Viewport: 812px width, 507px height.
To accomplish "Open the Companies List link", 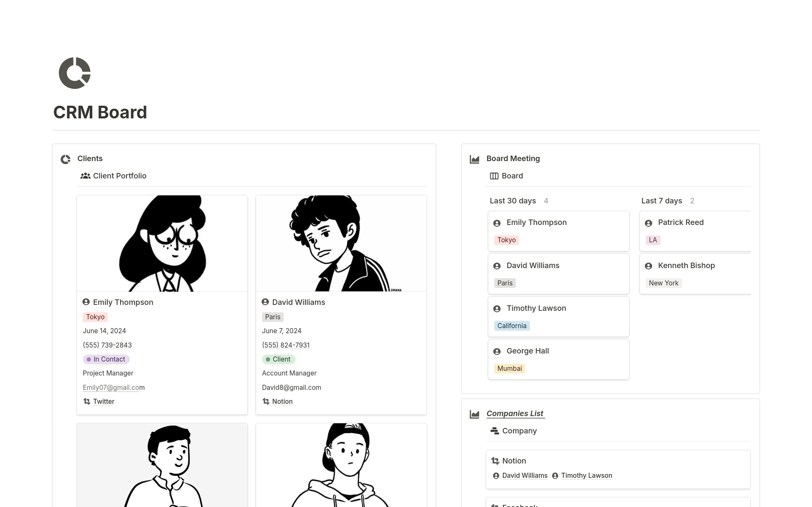I will (x=515, y=414).
